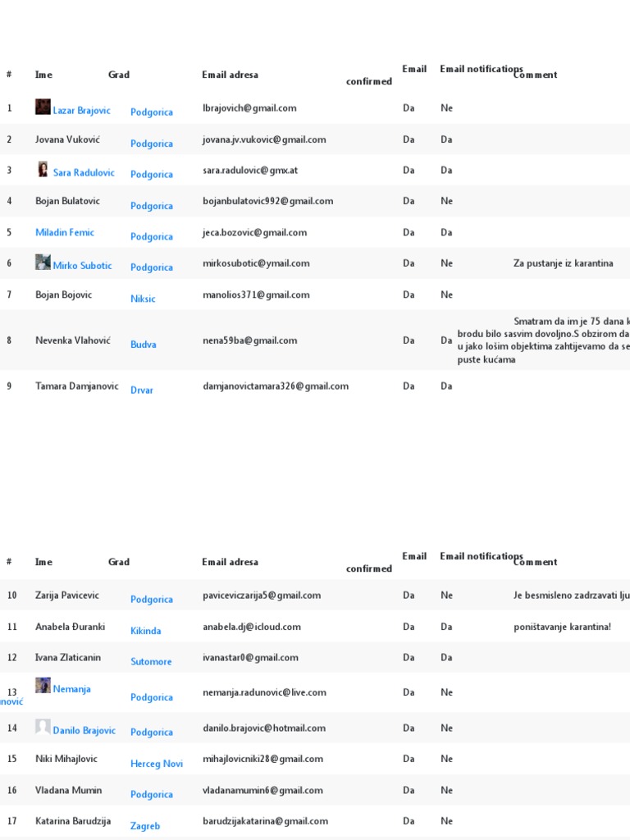
Task: Click the Drvar city link
Action: tap(141, 390)
